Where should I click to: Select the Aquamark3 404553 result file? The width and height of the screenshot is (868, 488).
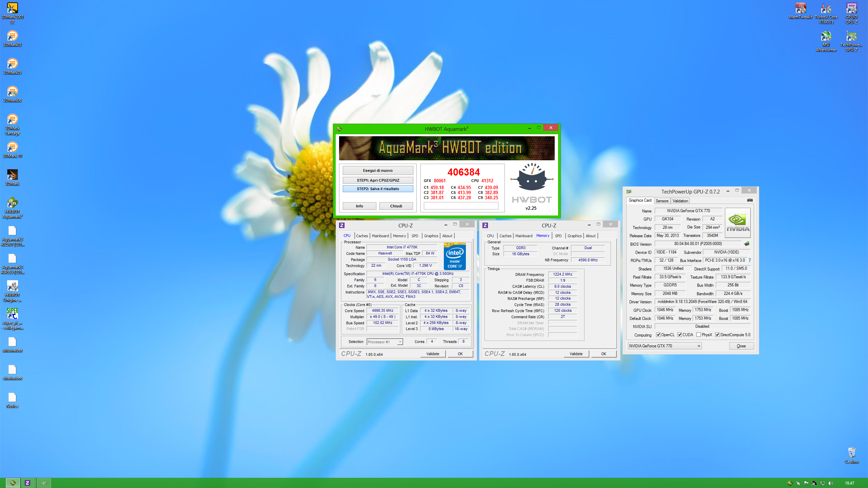[x=12, y=263]
